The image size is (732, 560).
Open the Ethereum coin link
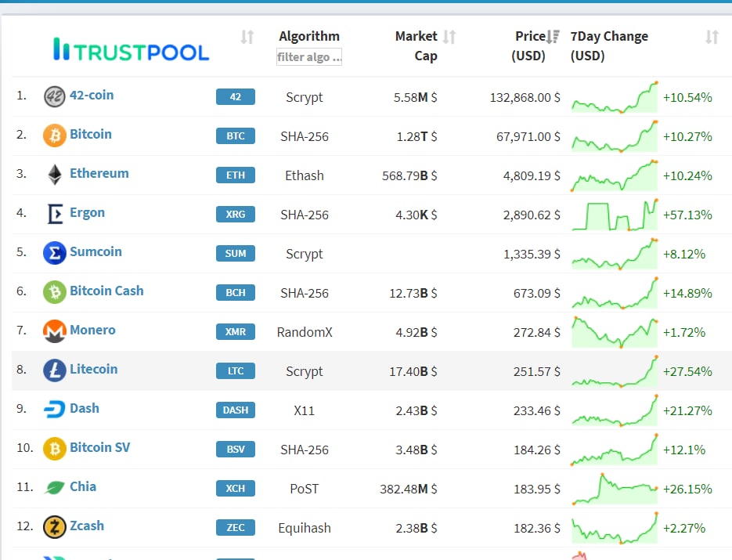[99, 173]
